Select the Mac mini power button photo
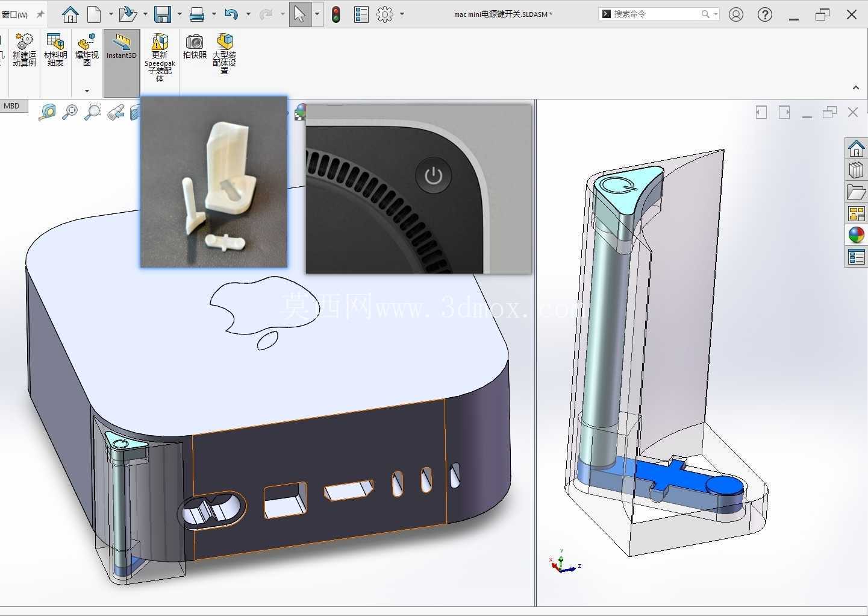 point(419,189)
